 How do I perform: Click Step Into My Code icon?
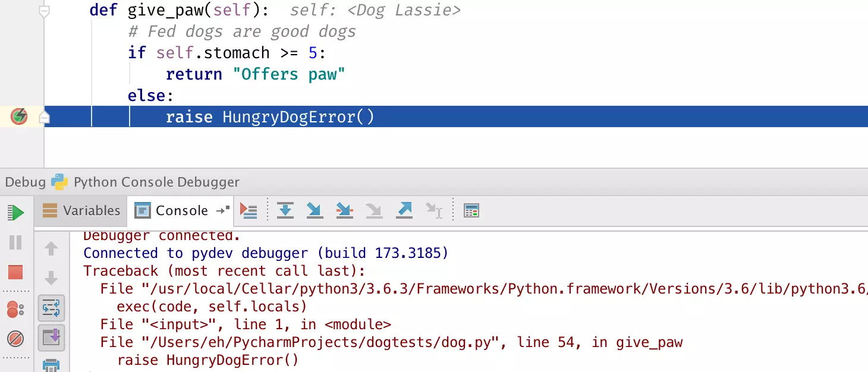click(x=344, y=210)
